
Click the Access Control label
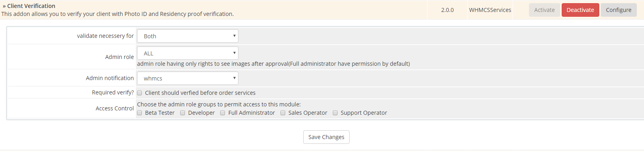coord(115,108)
